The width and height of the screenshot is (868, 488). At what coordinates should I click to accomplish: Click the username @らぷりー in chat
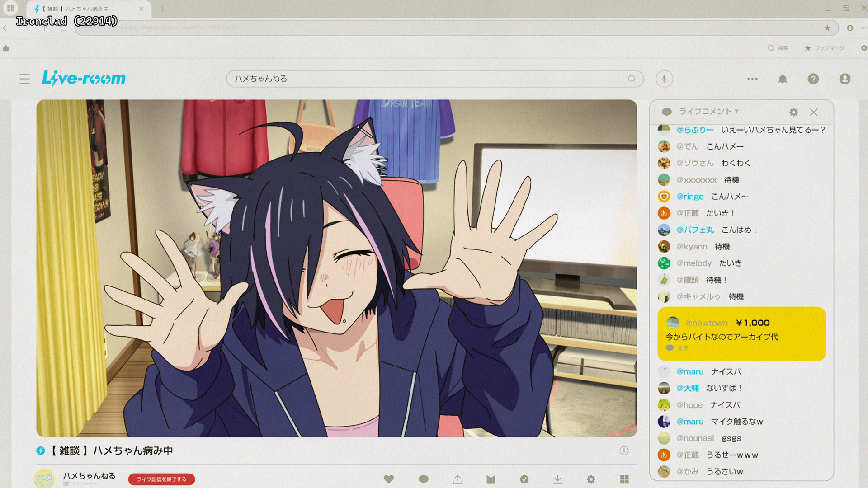[x=695, y=130]
